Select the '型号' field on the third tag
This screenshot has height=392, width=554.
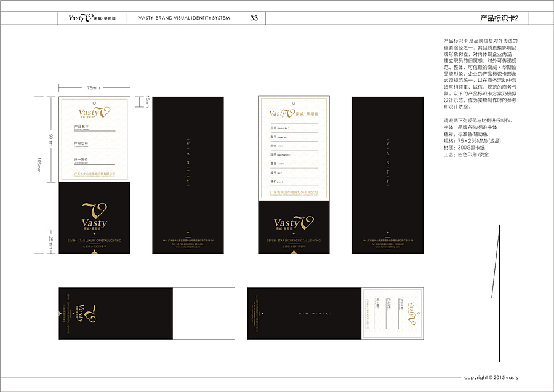pyautogui.click(x=294, y=137)
